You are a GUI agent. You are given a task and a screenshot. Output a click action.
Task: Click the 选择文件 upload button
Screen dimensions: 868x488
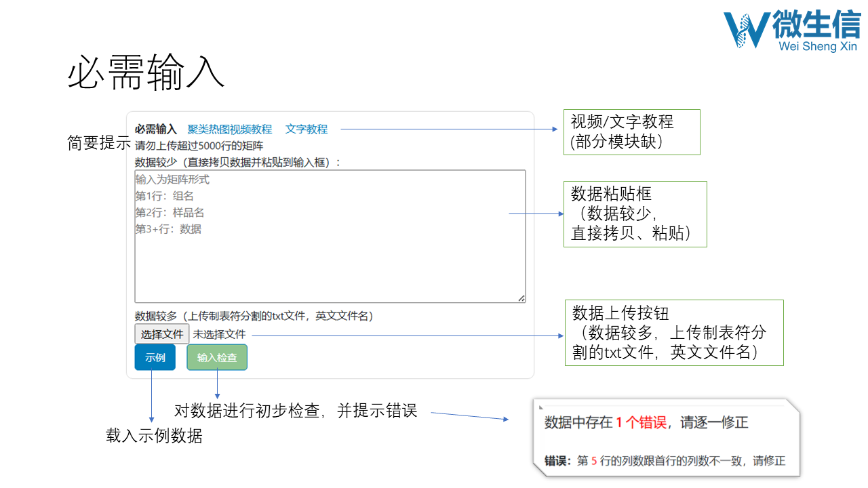click(162, 334)
